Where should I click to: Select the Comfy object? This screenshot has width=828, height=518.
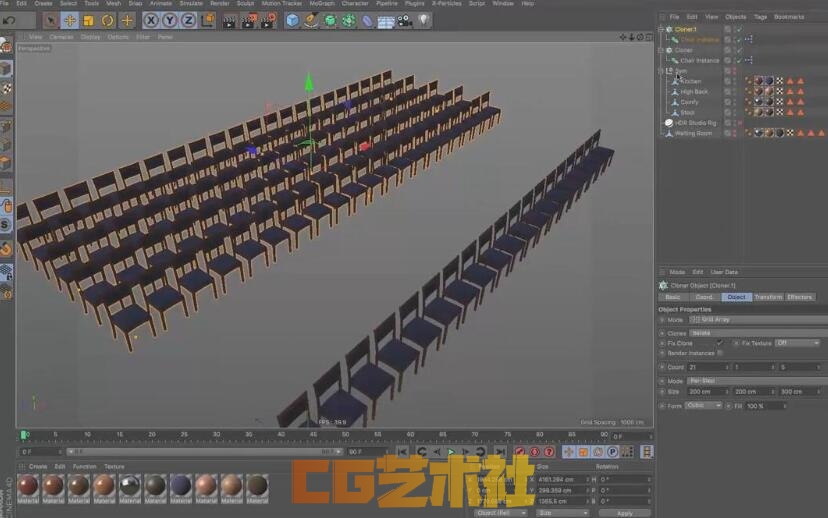pos(689,102)
